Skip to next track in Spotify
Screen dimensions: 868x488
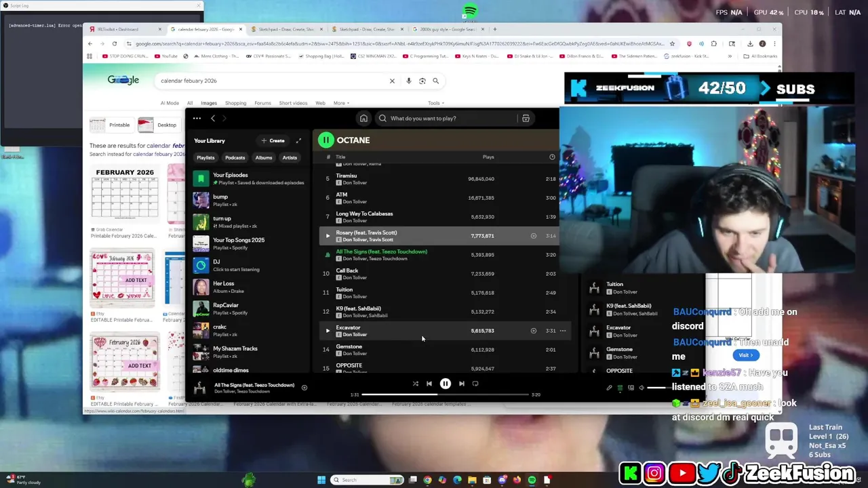(461, 384)
